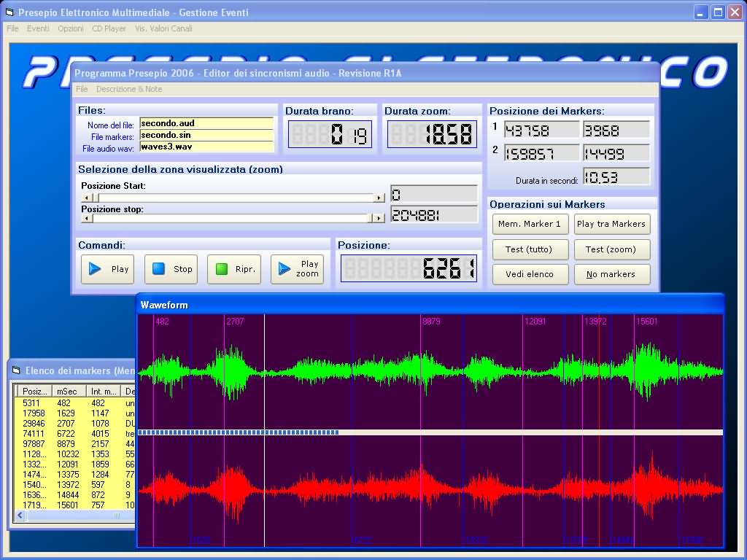Click the green Ripr. resume button
Screen dimensions: 747x560
coord(233,269)
